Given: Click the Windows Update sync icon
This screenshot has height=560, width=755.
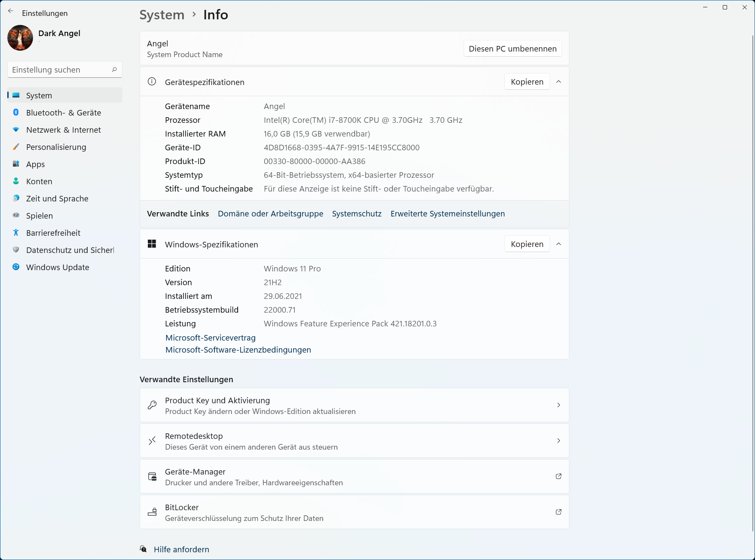Looking at the screenshot, I should (16, 267).
